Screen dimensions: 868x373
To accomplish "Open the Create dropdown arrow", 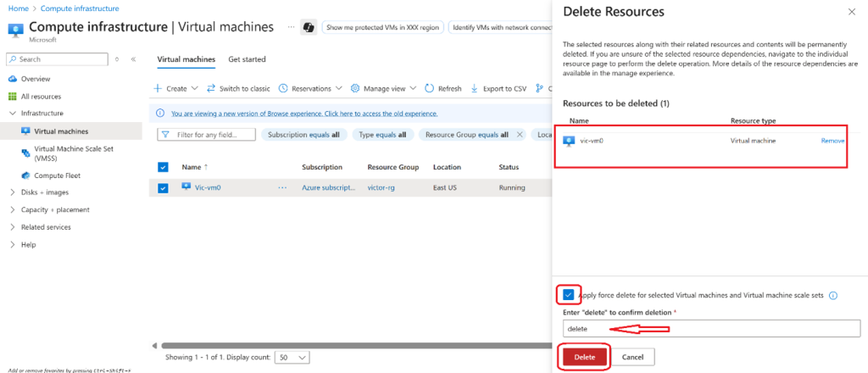I will click(194, 88).
